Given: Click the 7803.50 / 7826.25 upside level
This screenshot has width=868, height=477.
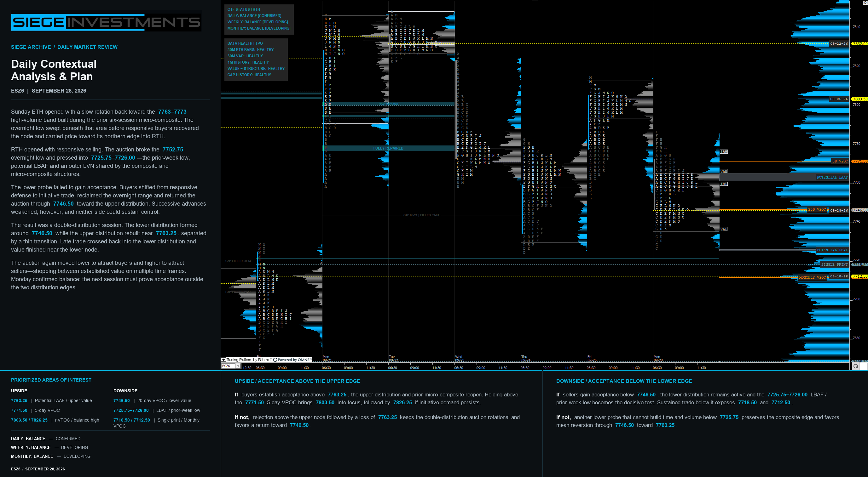Looking at the screenshot, I should click(29, 420).
